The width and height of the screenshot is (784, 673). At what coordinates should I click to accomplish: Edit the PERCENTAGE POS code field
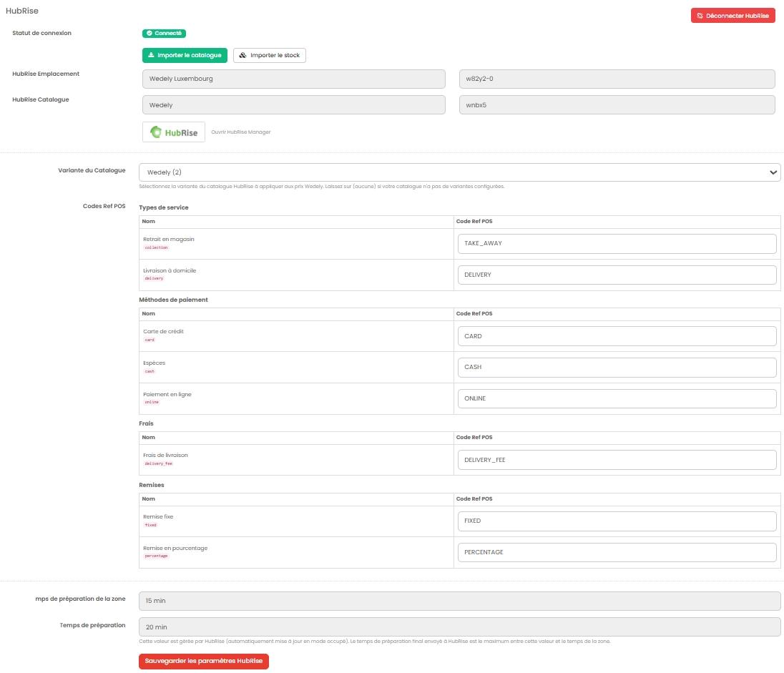click(x=617, y=552)
